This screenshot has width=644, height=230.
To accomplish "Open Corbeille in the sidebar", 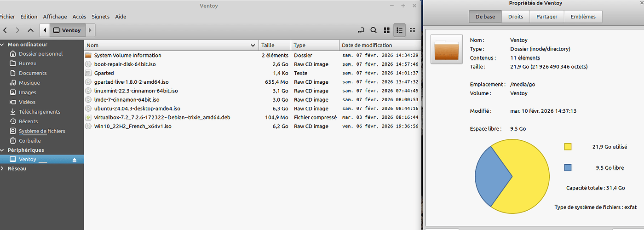I will coord(29,141).
